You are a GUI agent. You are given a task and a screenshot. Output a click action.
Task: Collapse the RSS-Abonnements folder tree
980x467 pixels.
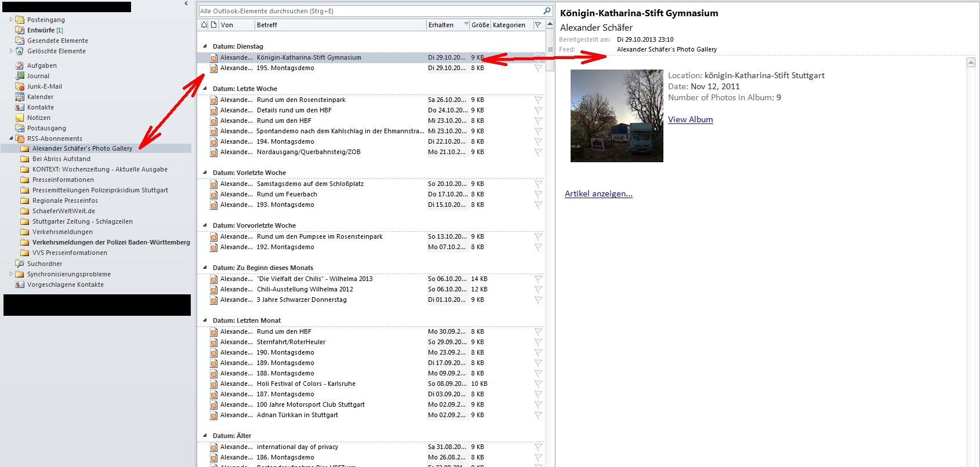11,138
